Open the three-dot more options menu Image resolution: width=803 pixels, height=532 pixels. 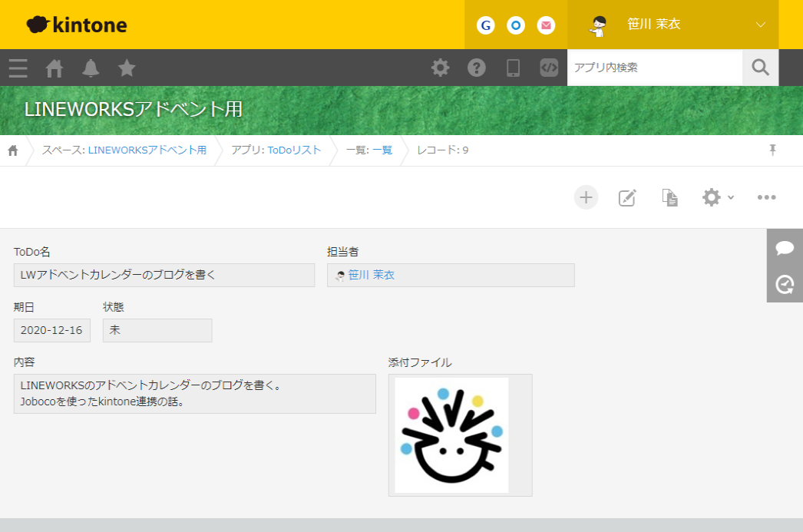766,197
